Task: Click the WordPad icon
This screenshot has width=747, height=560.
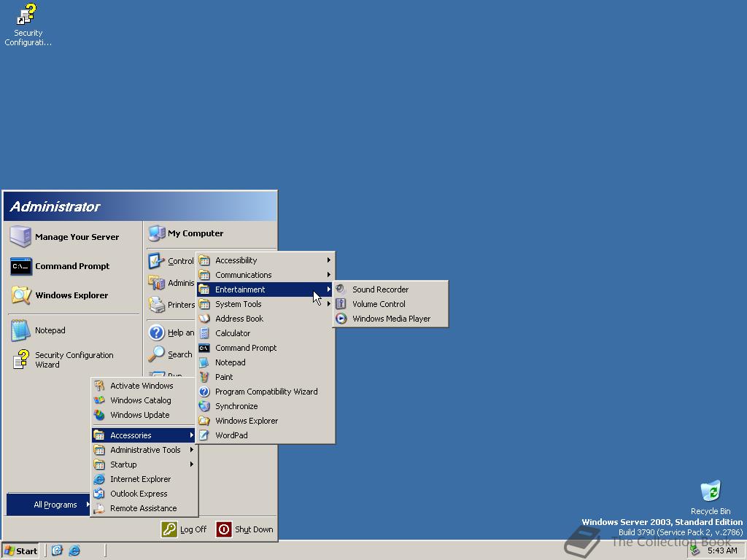Action: point(204,435)
